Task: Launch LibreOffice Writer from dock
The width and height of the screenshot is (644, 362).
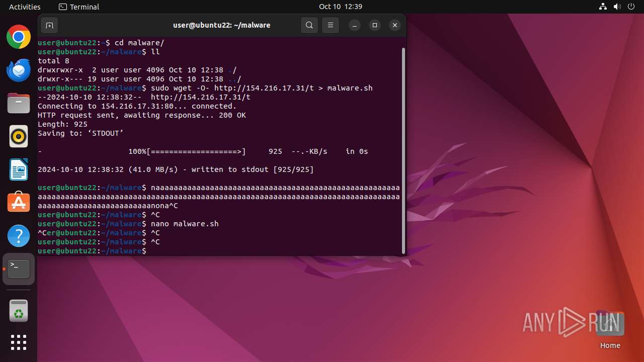Action: 19,169
